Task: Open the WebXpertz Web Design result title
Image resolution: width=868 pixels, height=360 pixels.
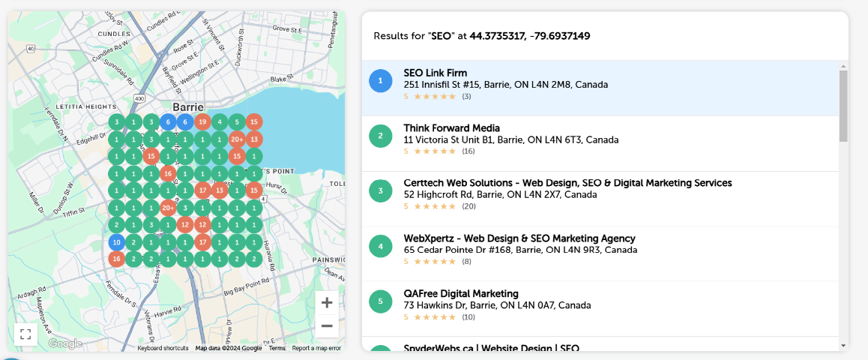Action: (519, 238)
